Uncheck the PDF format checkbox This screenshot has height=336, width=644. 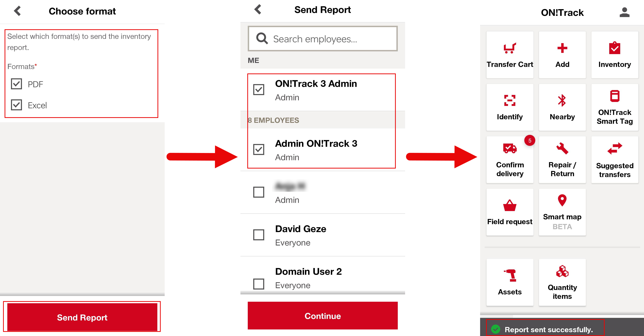16,84
